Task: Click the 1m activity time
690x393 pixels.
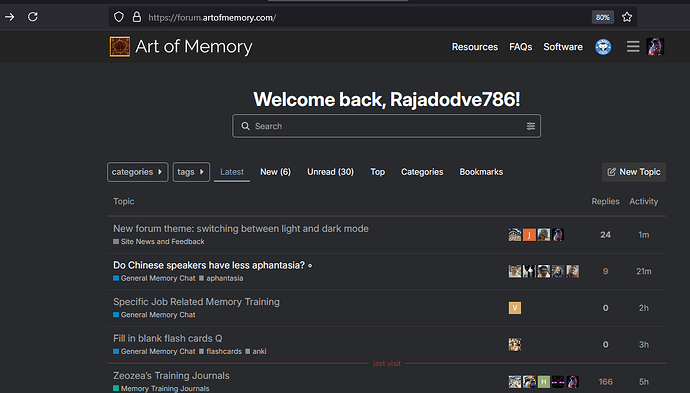Action: [643, 235]
